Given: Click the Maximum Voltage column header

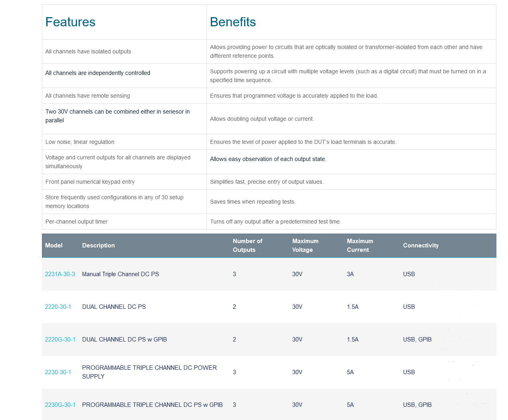Looking at the screenshot, I should [305, 245].
